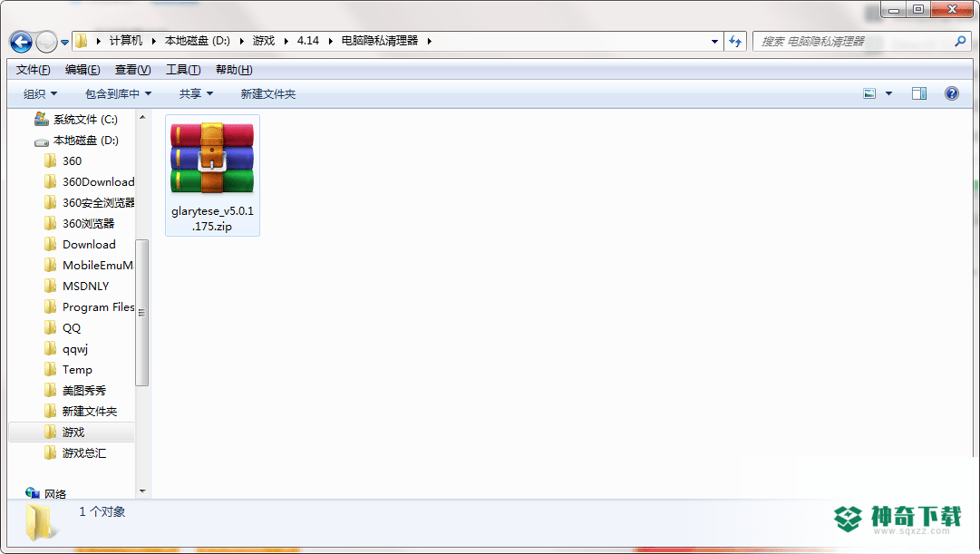
Task: Open the 共享 toolbar button
Action: [196, 93]
